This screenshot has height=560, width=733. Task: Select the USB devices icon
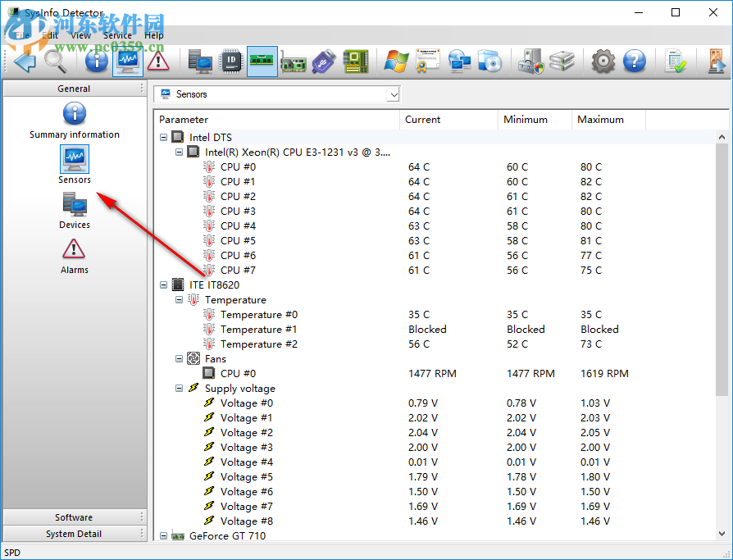click(323, 62)
